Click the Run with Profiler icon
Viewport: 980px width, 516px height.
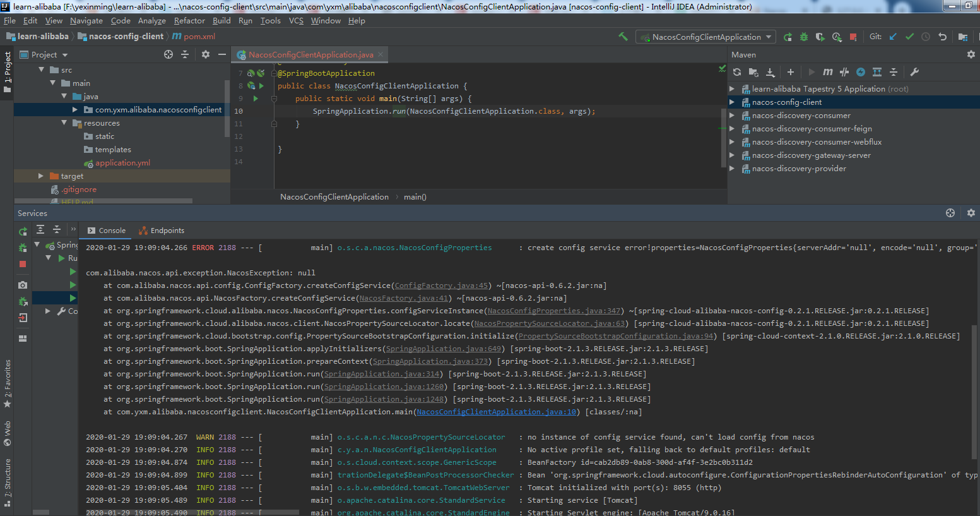[837, 37]
